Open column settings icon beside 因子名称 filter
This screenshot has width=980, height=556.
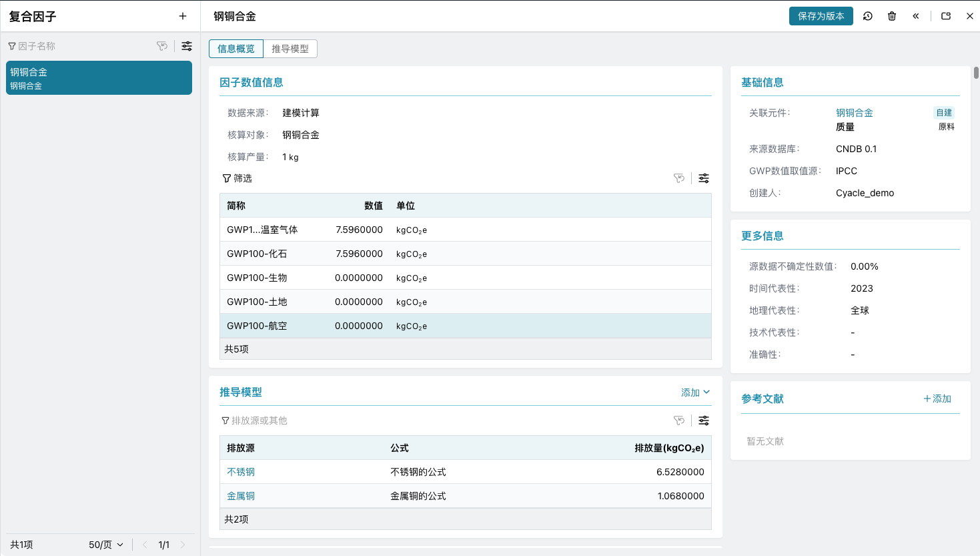click(186, 45)
